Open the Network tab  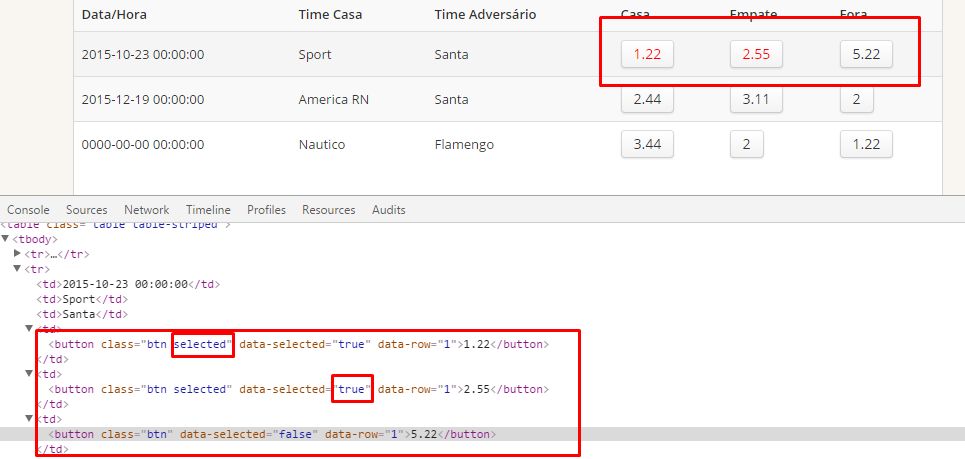[x=146, y=210]
